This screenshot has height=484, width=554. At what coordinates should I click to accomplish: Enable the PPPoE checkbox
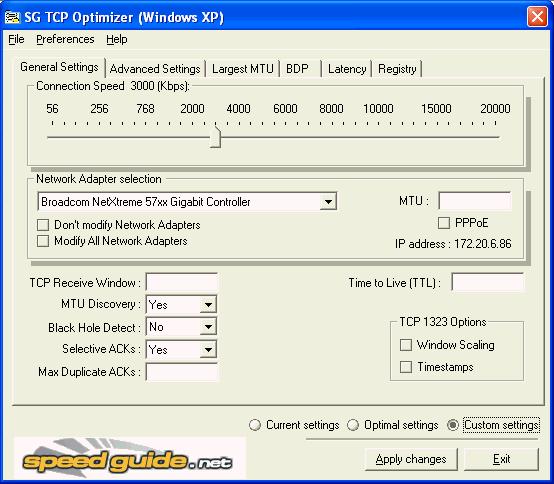click(x=444, y=223)
